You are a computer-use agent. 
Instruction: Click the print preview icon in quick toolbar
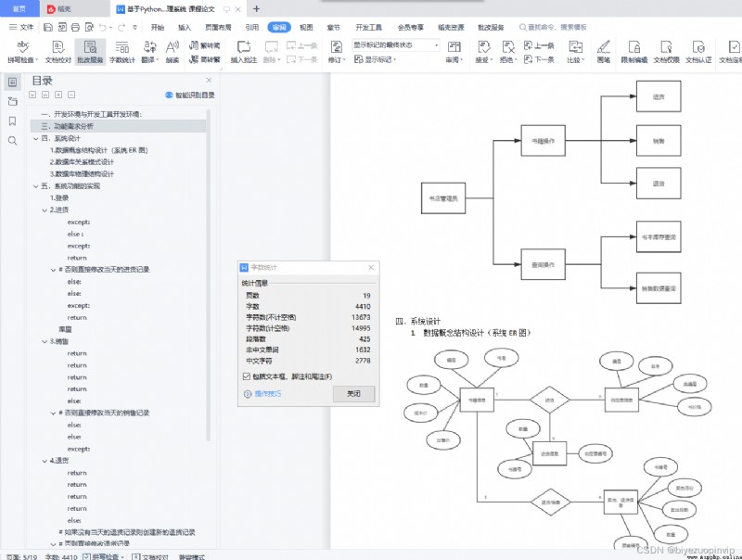tap(89, 28)
